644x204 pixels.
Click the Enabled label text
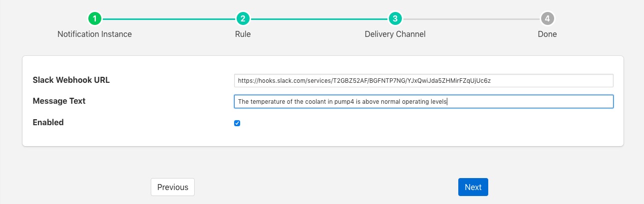(x=48, y=122)
